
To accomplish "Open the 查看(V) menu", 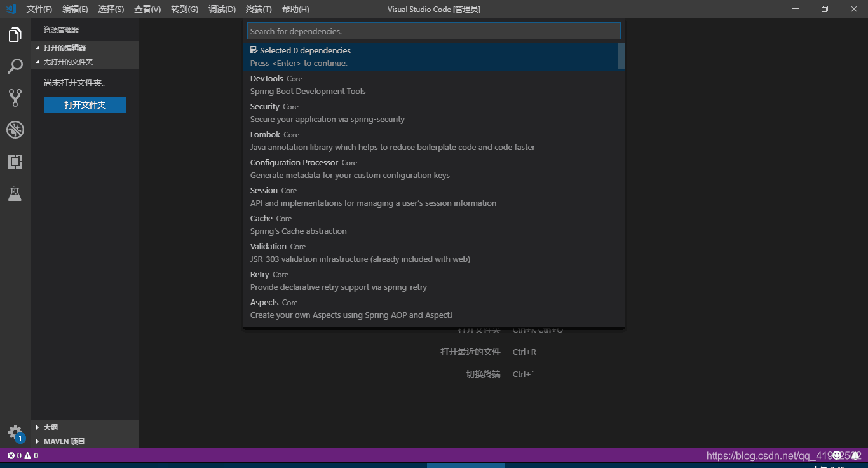I will click(x=147, y=9).
